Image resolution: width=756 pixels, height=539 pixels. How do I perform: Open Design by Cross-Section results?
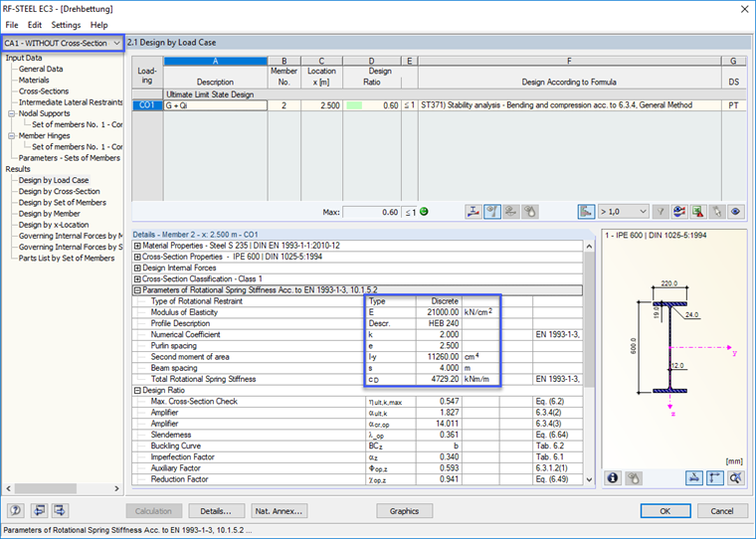coord(59,191)
